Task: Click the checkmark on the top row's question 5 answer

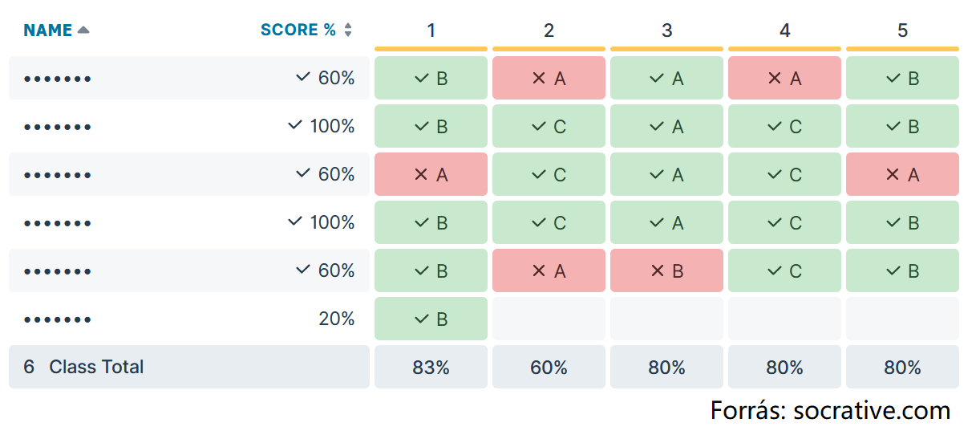Action: coord(893,79)
